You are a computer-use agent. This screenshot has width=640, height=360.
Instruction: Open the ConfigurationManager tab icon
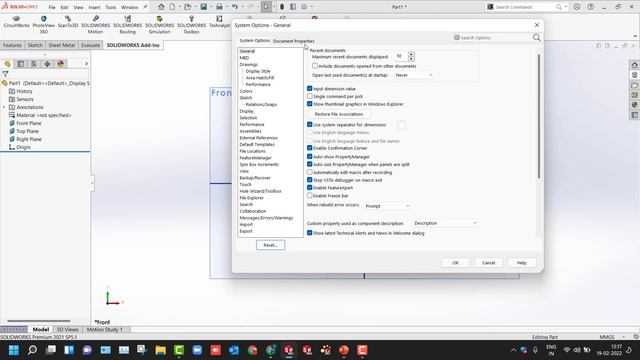click(34, 64)
